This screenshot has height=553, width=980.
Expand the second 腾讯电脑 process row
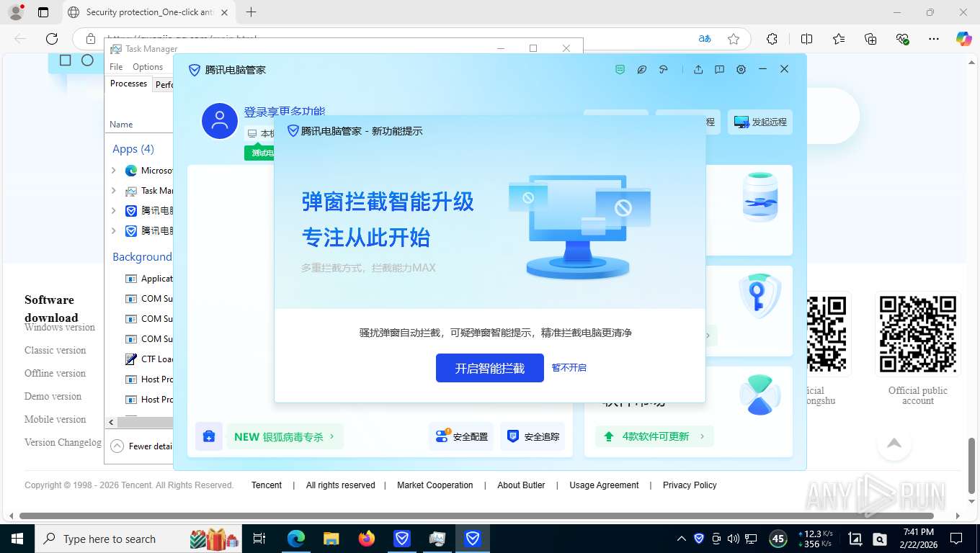114,231
